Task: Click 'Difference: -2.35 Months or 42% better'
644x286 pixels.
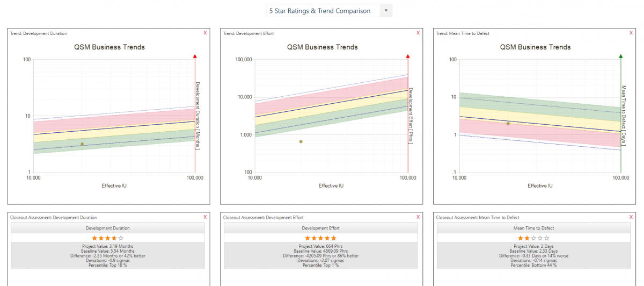Action: click(107, 256)
